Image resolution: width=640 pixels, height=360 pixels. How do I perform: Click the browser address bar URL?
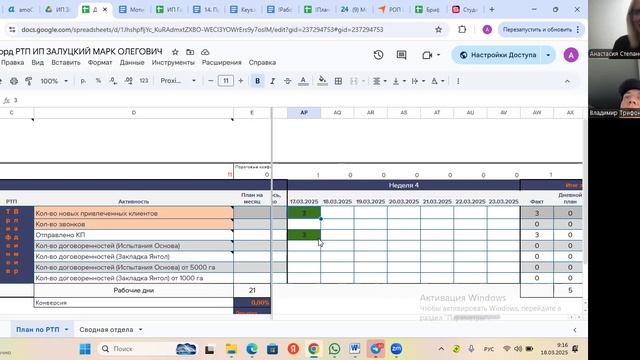(202, 29)
